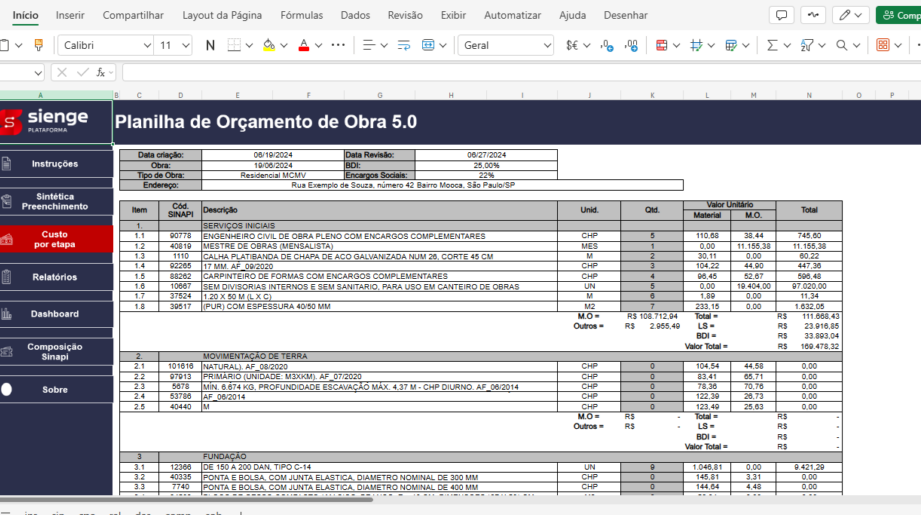Open the Relatórios button
Screen dimensions: 921x515
[x=56, y=277]
